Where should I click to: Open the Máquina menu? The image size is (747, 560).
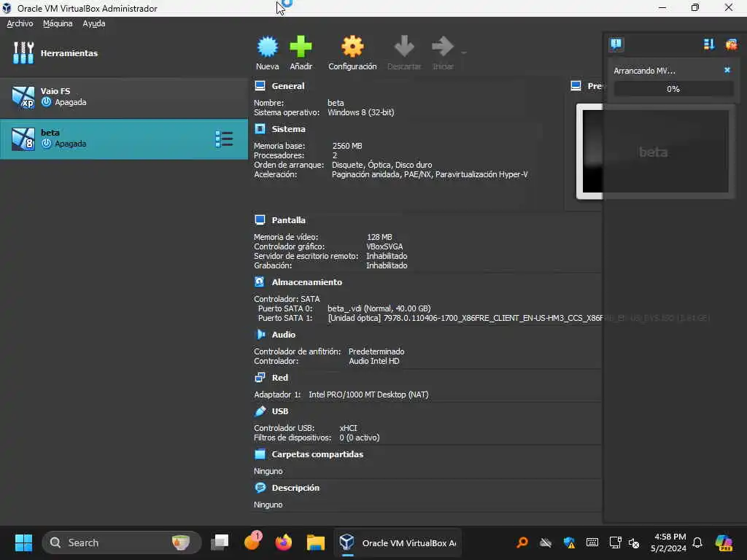point(58,23)
